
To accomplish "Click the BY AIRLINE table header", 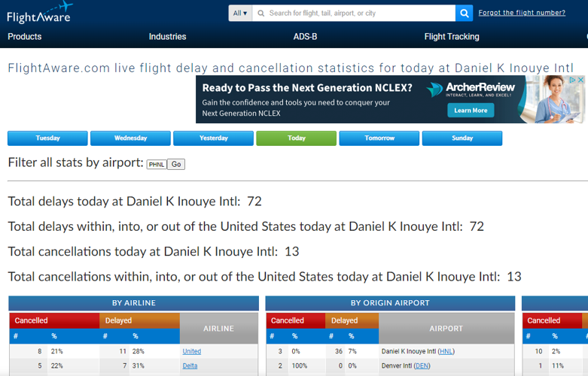I will (134, 303).
